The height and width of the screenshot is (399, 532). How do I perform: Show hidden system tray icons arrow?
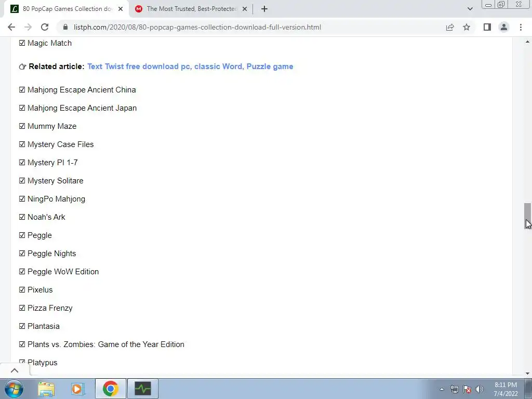point(442,389)
